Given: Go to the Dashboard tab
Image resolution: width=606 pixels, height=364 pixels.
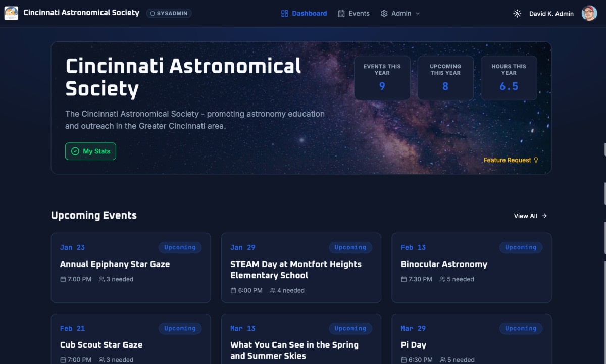Looking at the screenshot, I should click(309, 14).
